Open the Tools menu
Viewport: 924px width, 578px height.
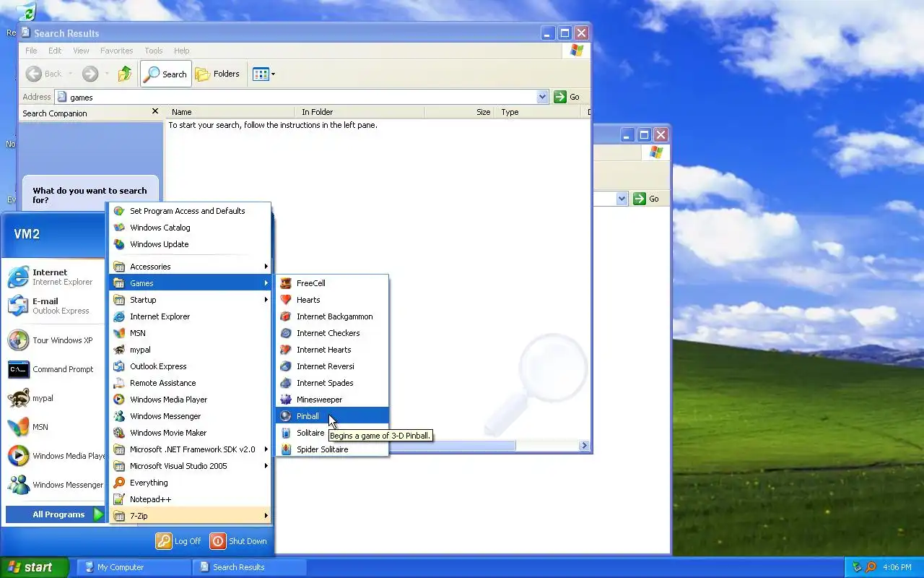[154, 51]
